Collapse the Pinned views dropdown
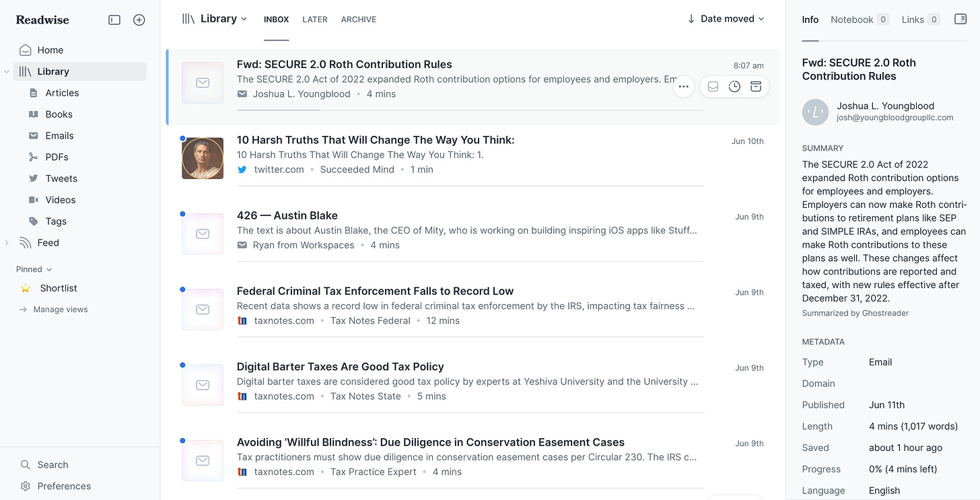 click(34, 269)
